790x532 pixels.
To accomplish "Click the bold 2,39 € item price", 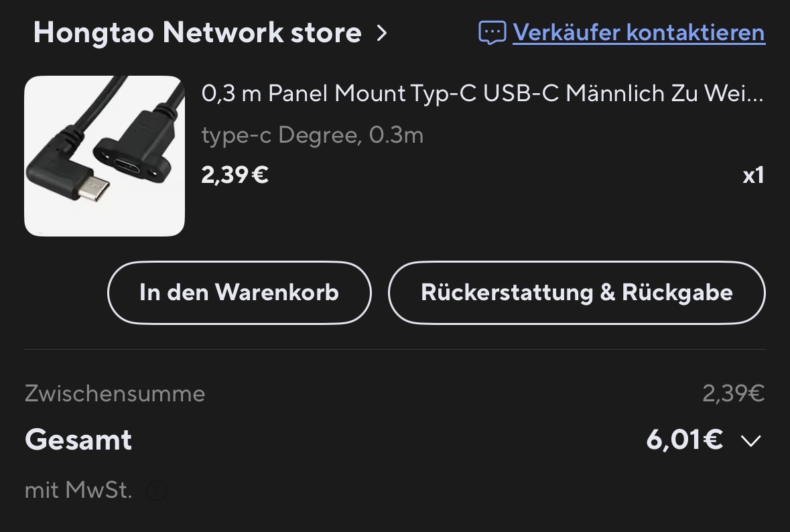I will coord(235,176).
